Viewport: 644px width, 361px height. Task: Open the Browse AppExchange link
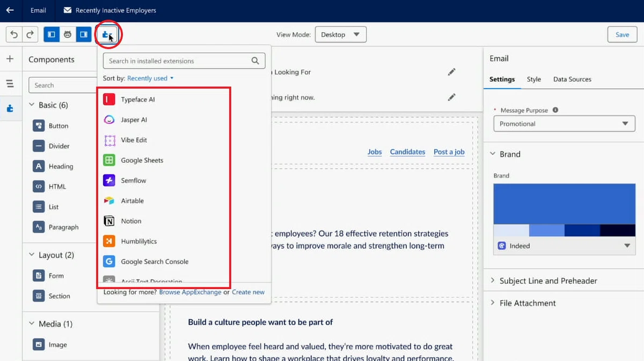[x=190, y=292]
